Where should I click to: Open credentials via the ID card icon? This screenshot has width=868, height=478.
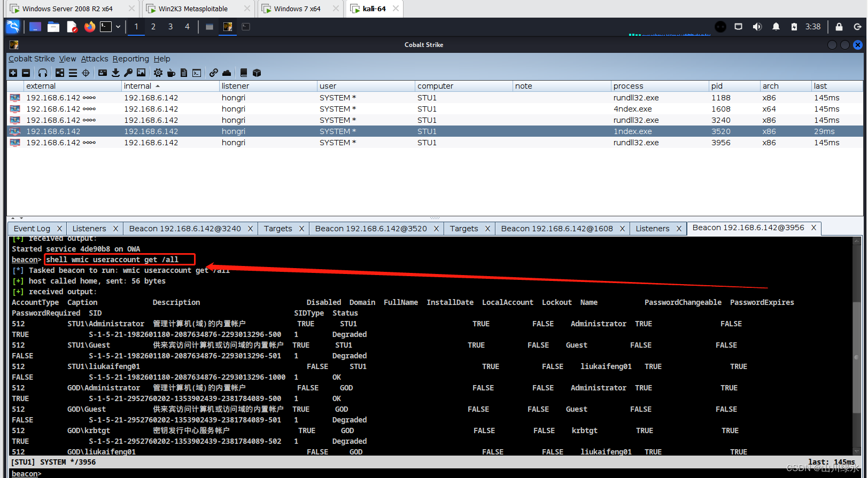(103, 73)
